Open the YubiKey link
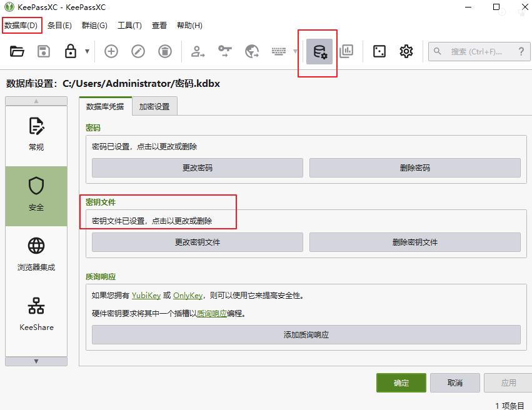Viewport: 532px width, 410px height. 146,296
